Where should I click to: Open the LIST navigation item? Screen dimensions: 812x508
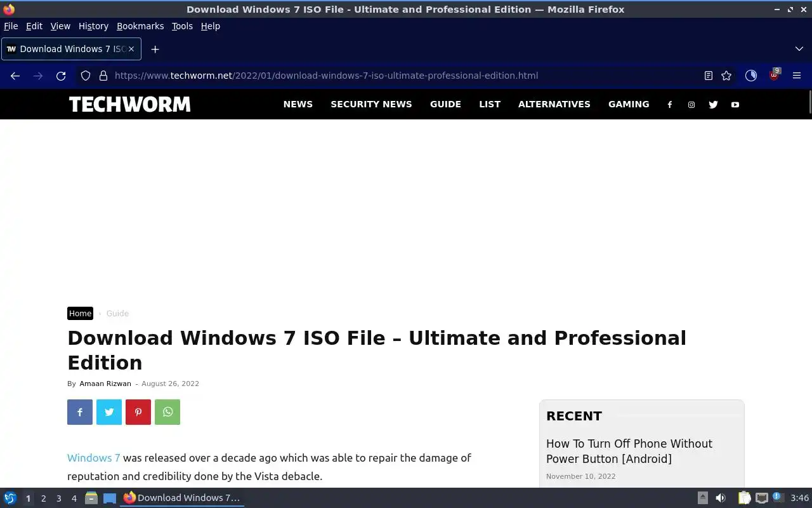[x=490, y=104]
